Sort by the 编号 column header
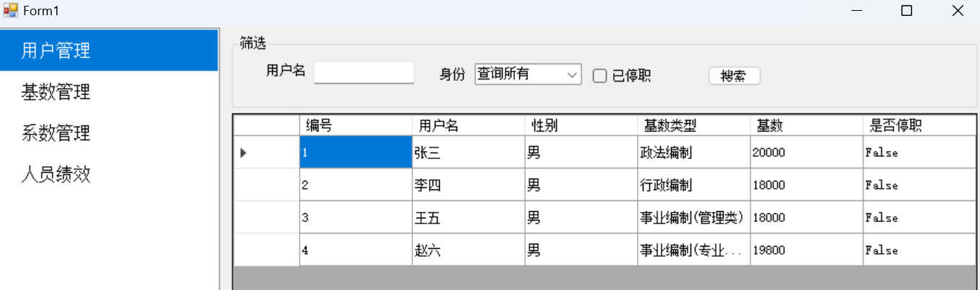 (355, 126)
